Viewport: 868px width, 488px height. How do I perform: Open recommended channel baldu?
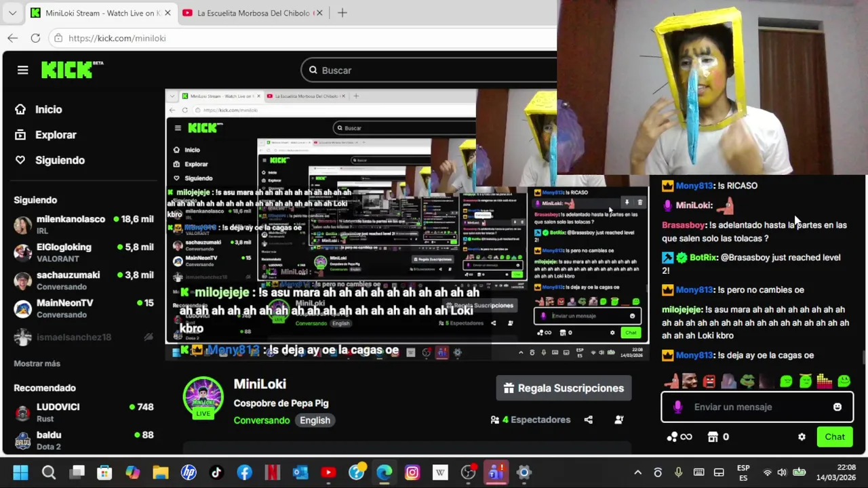84,440
